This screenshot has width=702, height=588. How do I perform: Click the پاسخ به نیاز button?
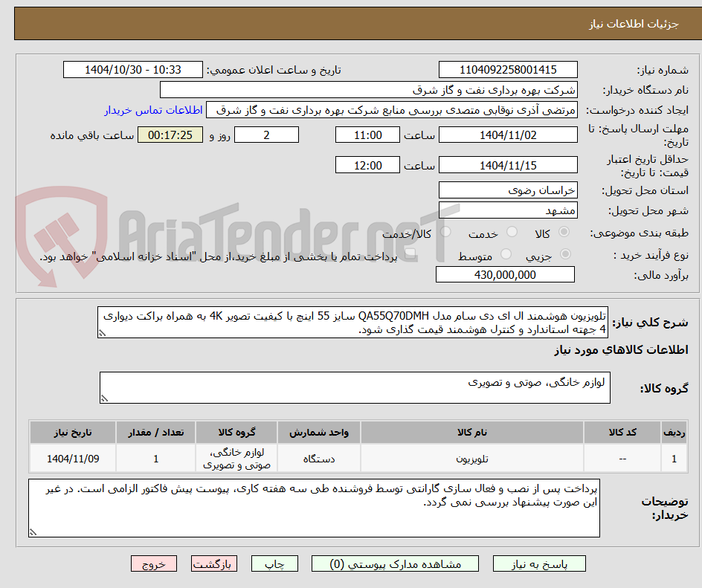point(539,563)
